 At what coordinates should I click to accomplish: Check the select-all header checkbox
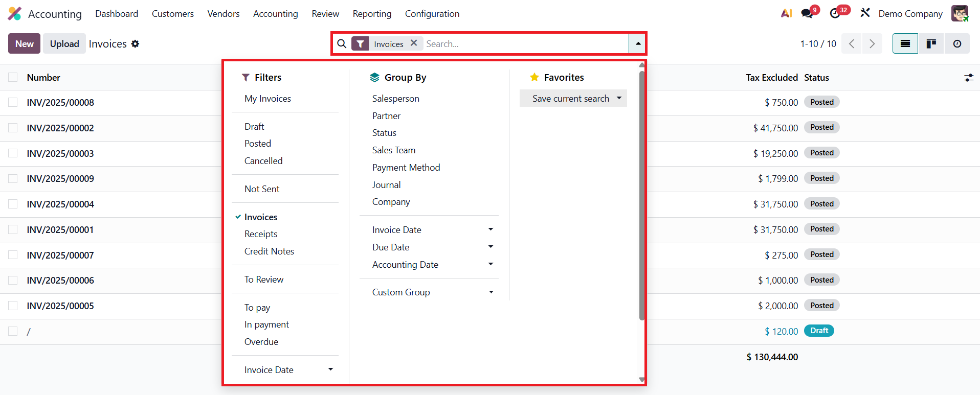point(13,77)
